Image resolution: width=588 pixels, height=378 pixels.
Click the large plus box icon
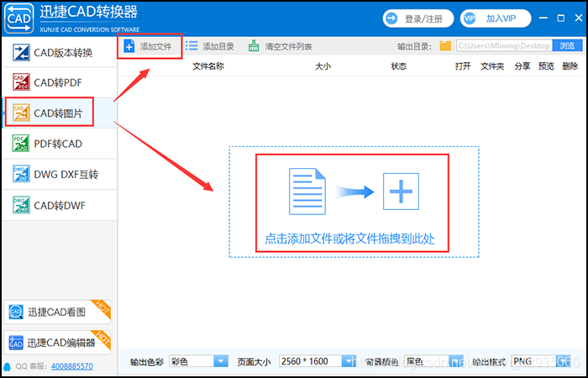[x=401, y=192]
